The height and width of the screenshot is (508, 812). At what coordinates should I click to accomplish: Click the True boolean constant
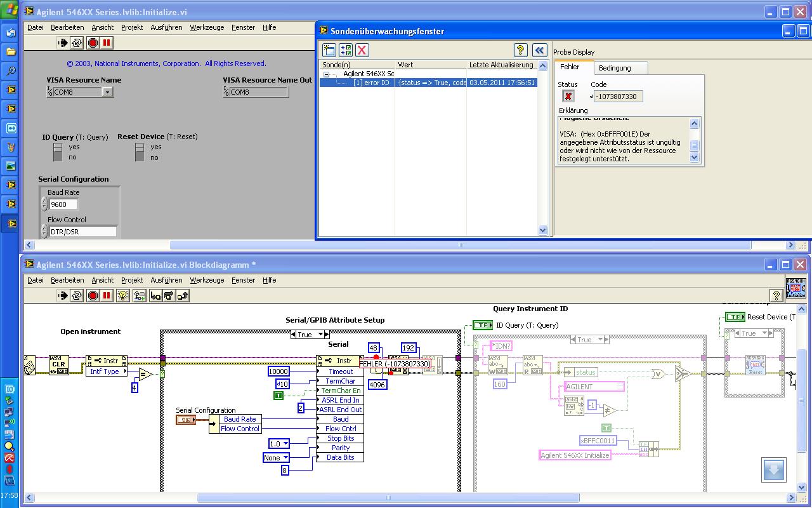pos(278,396)
